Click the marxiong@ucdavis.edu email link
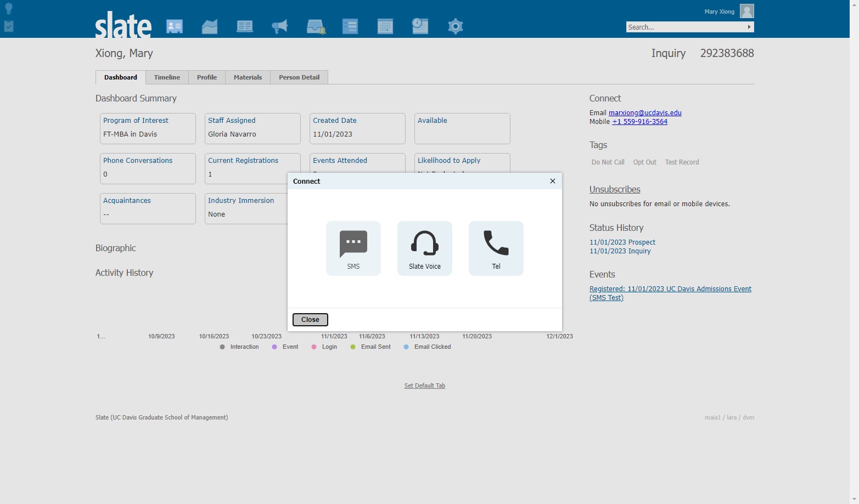Viewport: 859px width, 504px height. click(645, 113)
